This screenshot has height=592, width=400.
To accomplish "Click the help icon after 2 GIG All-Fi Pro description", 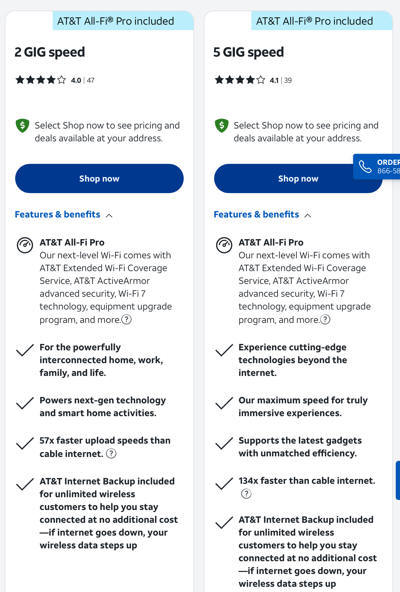I will tap(127, 320).
